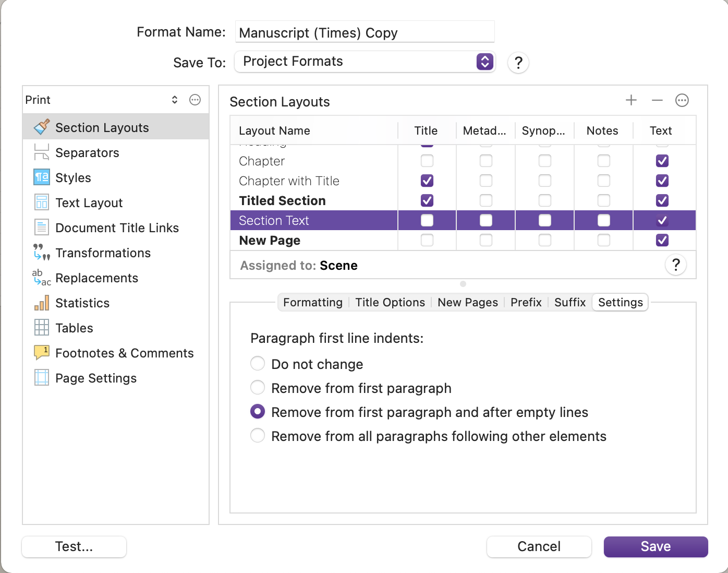The width and height of the screenshot is (728, 573).
Task: Open Transformations pane via quote icon
Action: pyautogui.click(x=42, y=253)
